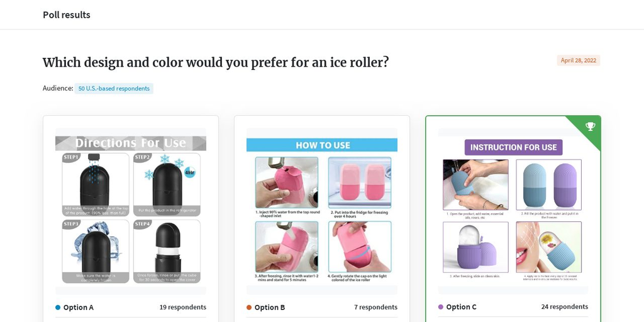
Task: Click the winner trophy icon on Option C
Action: point(590,126)
